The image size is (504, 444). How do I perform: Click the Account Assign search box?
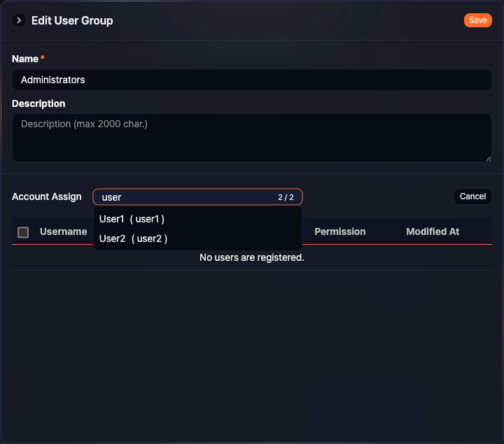pos(185,197)
